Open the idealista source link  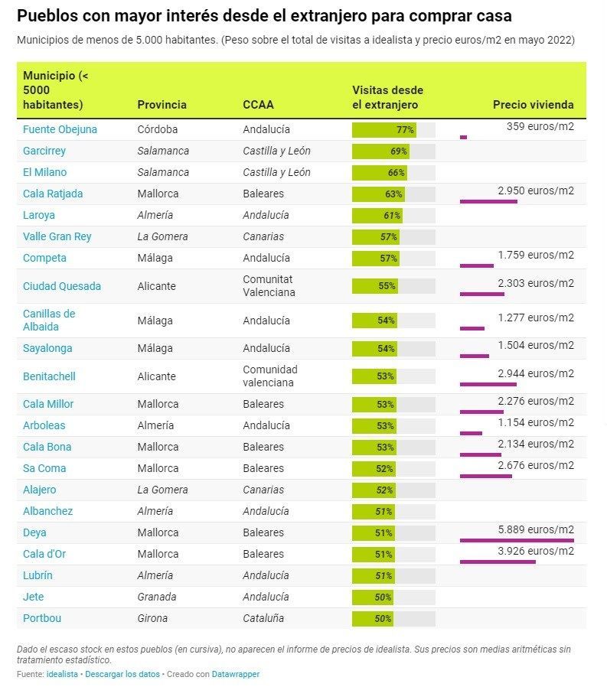(x=62, y=674)
